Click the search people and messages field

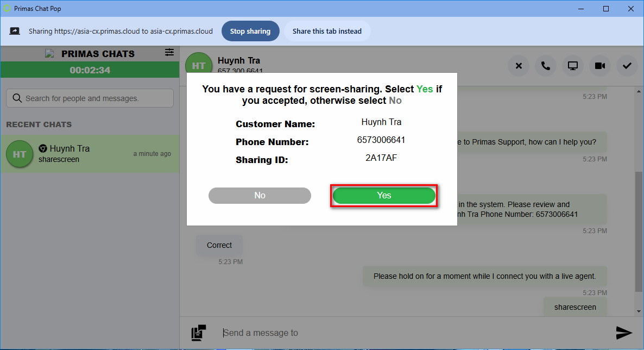90,98
